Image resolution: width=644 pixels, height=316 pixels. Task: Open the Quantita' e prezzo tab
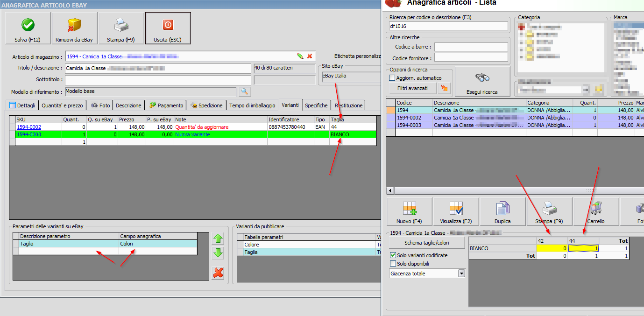[x=62, y=105]
